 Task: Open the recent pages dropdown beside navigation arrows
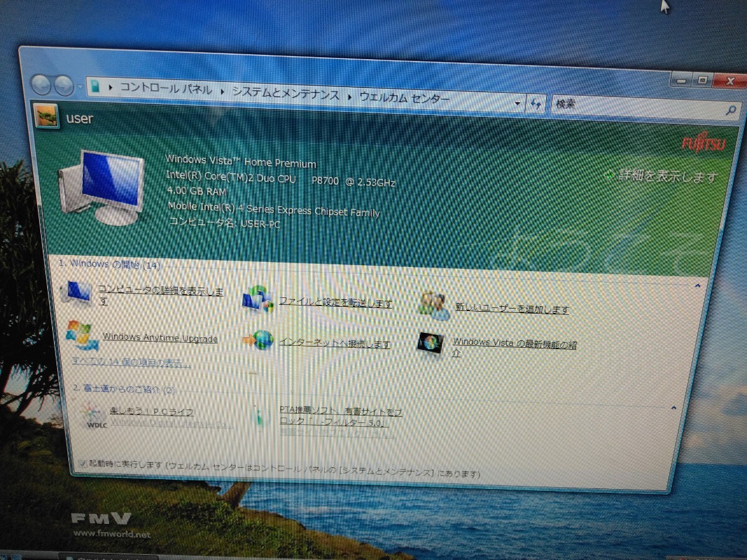[x=79, y=86]
